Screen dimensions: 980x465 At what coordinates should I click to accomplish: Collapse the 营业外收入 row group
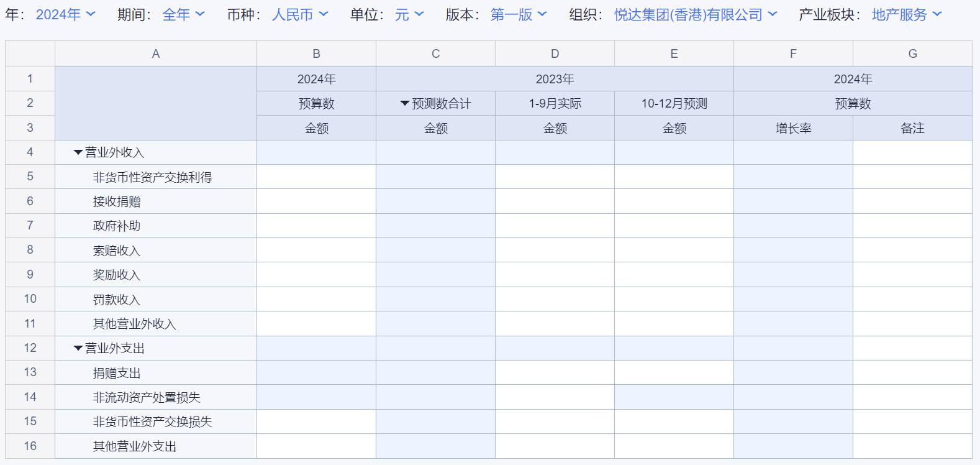coord(78,152)
